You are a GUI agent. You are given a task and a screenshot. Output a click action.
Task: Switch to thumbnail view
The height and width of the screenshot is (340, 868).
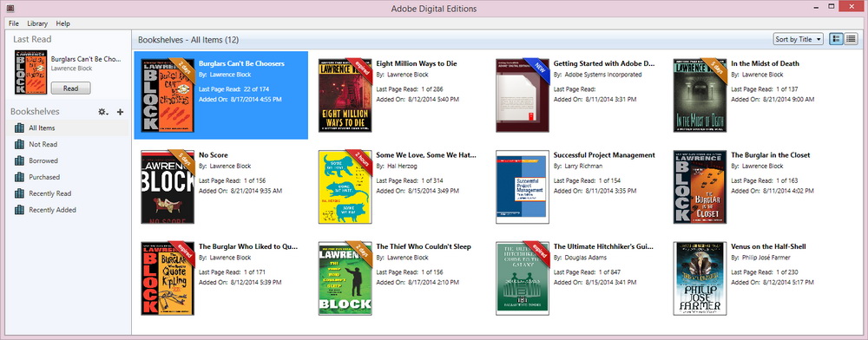(x=837, y=39)
